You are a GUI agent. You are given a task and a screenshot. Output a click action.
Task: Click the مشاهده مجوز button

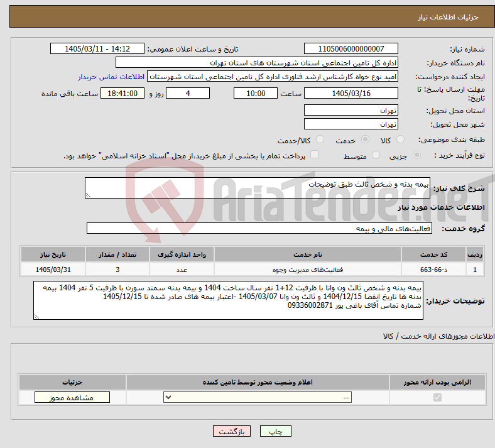coord(72,397)
